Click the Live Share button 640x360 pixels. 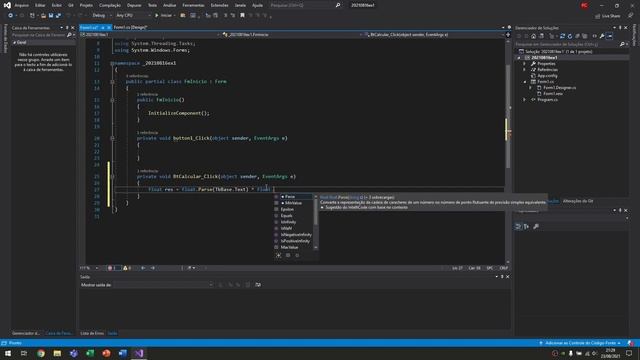(x=608, y=16)
